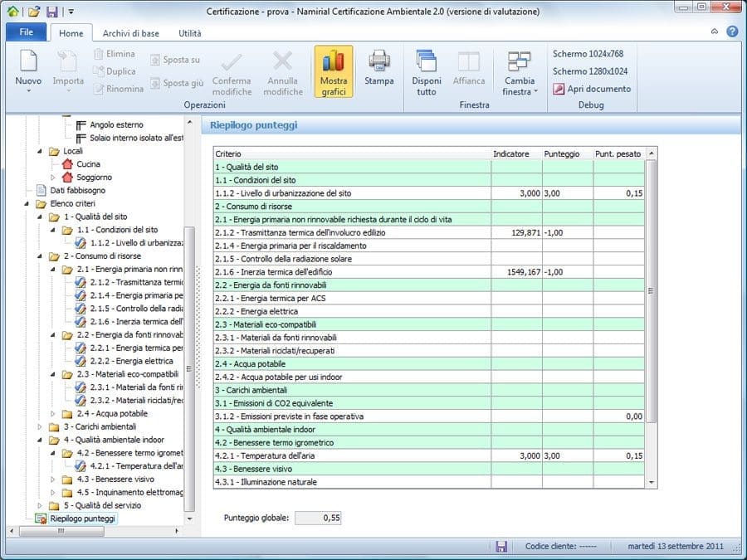Viewport: 747px width, 560px height.
Task: Click the Disponi tutto windows icon
Action: 427,61
